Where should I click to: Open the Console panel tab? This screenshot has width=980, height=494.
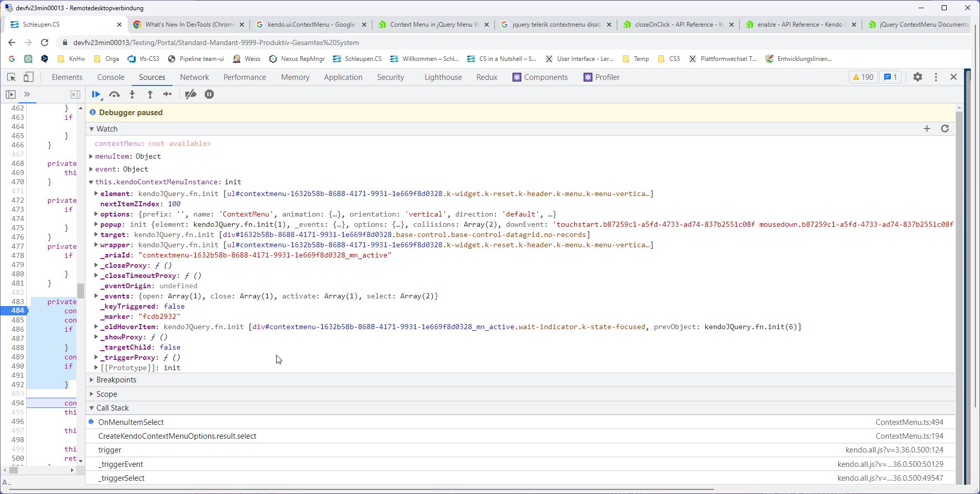tap(111, 77)
